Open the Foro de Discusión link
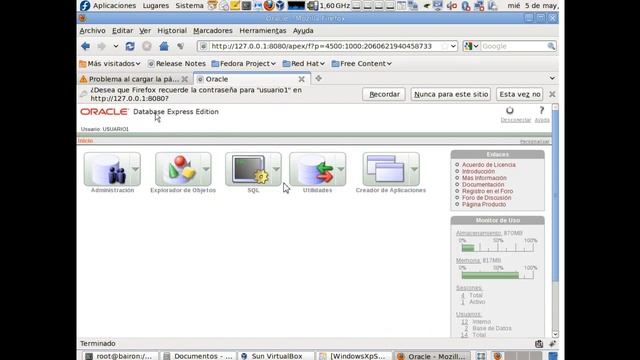The height and width of the screenshot is (360, 640). pyautogui.click(x=487, y=198)
